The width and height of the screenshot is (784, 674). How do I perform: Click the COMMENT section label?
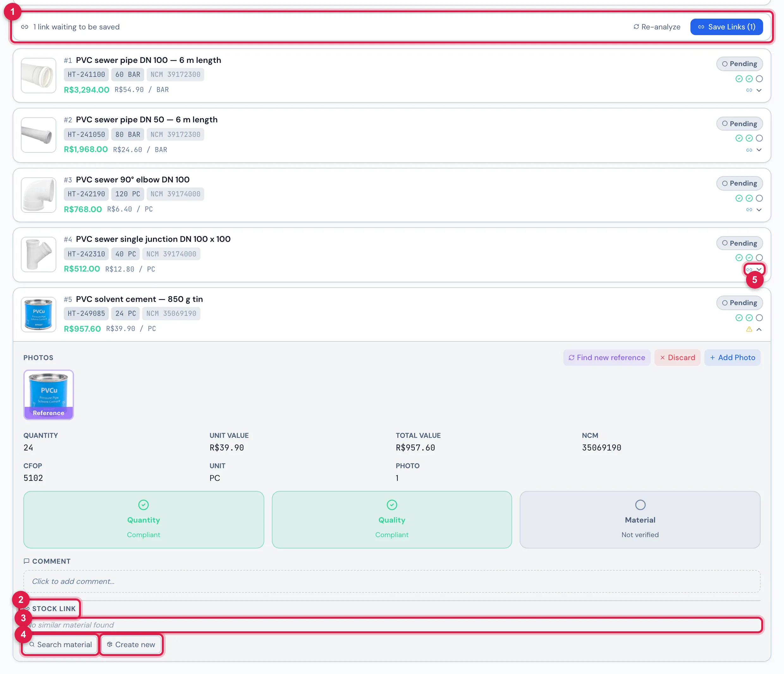click(47, 561)
